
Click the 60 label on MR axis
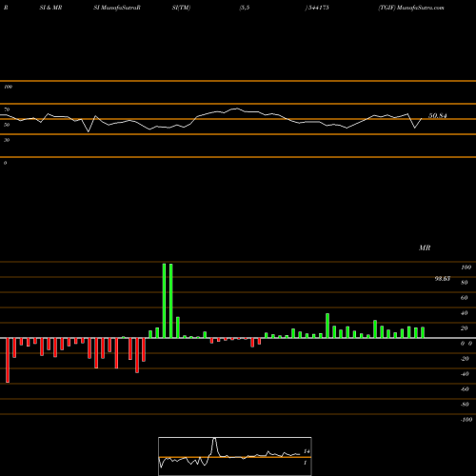coord(465,298)
